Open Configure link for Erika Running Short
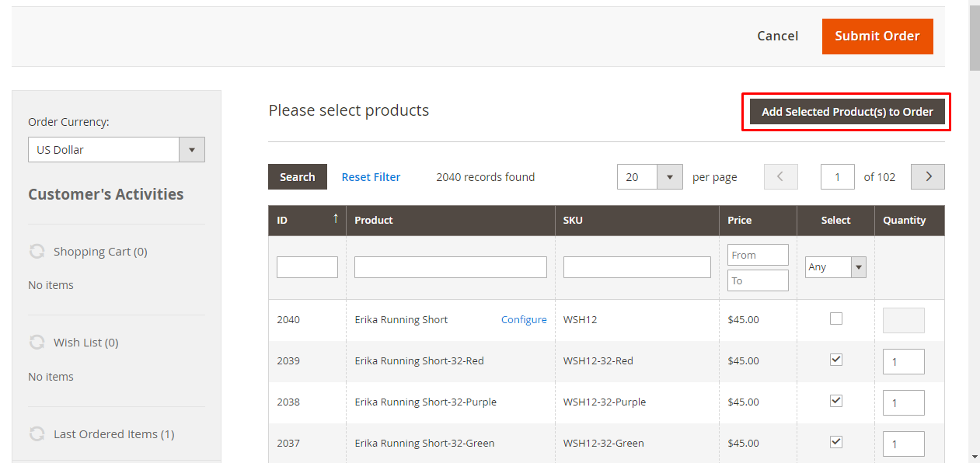 click(524, 319)
